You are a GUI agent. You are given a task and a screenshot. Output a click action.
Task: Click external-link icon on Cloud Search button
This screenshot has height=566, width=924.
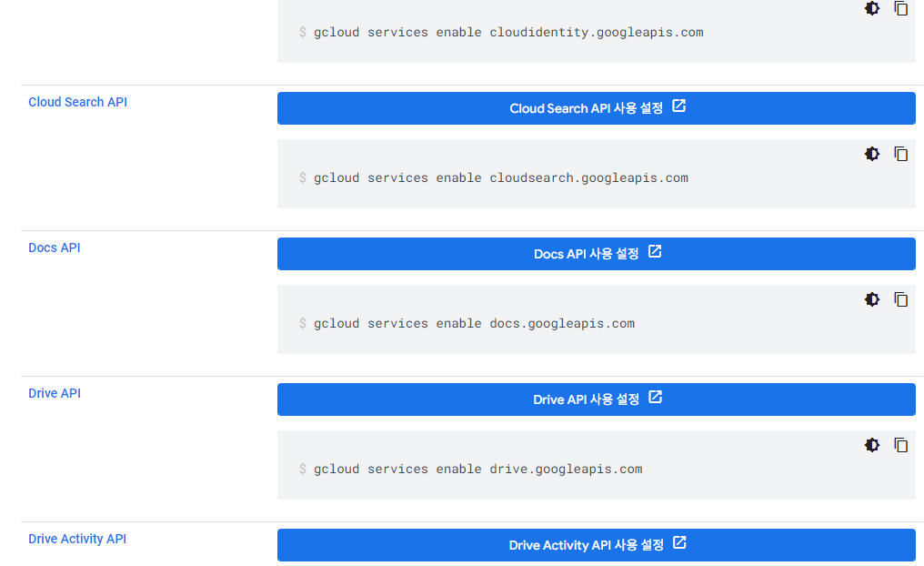(678, 106)
